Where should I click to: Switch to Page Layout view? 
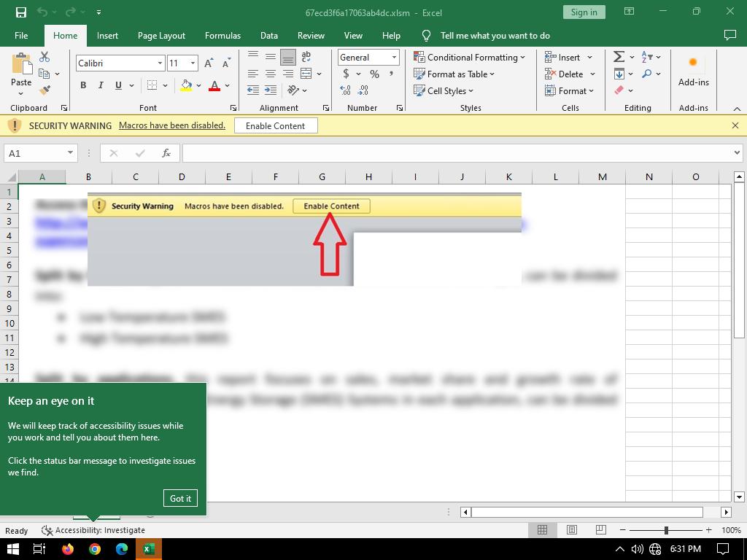click(572, 530)
